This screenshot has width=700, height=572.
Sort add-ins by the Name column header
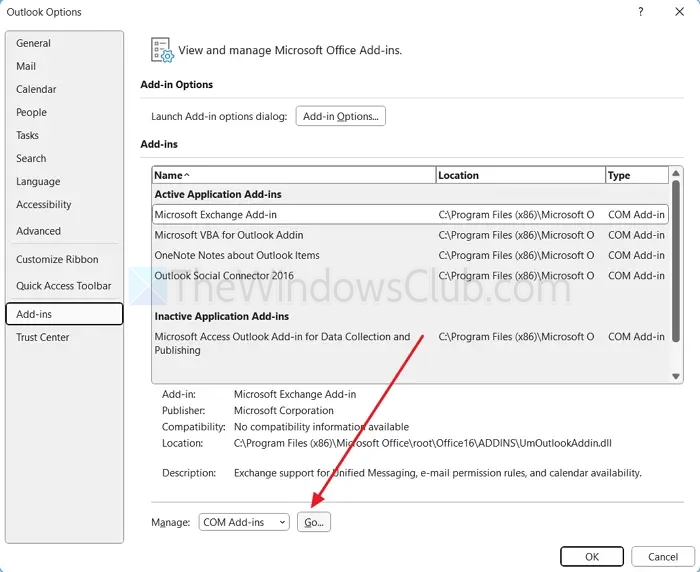pyautogui.click(x=294, y=175)
